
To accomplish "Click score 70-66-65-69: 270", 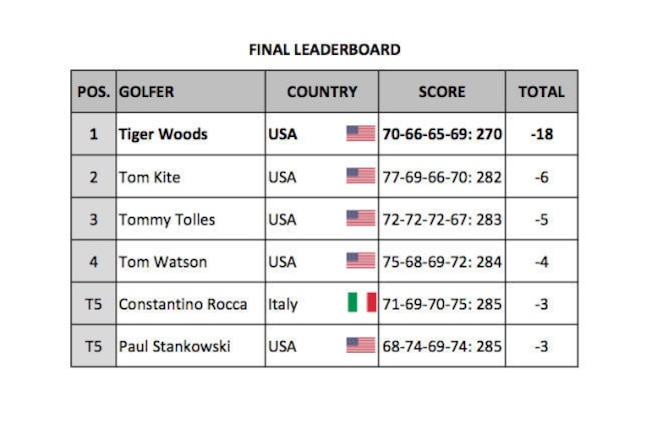I will 442,134.
